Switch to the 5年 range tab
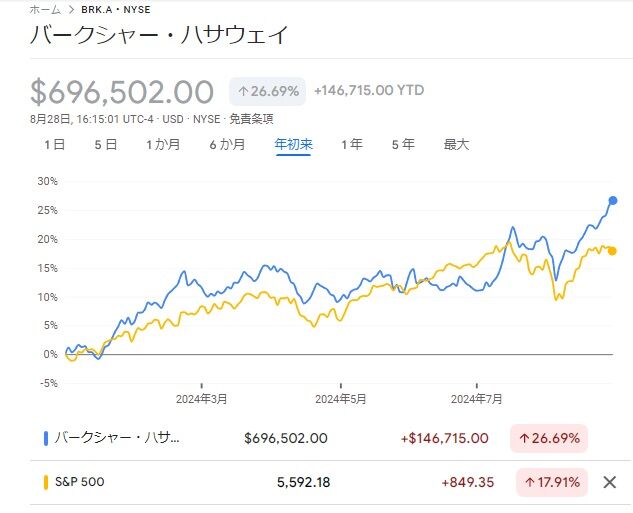 tap(403, 144)
